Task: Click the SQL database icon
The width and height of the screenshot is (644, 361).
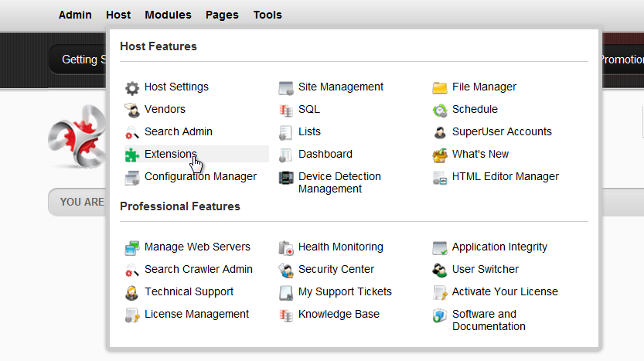Action: [286, 110]
